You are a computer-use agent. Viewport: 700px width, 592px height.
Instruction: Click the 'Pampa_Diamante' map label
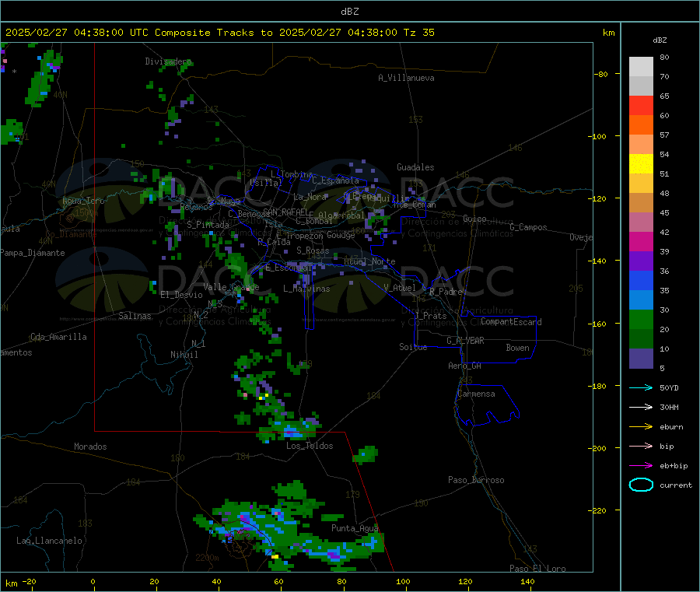coord(33,253)
